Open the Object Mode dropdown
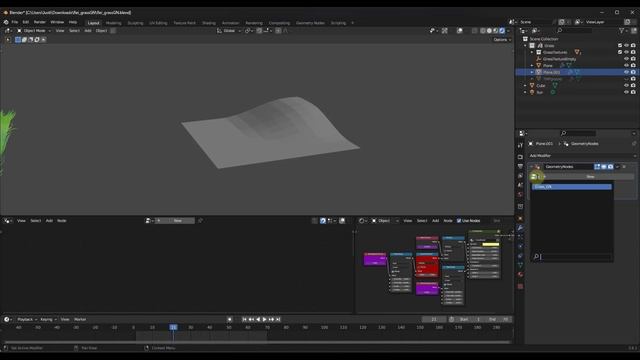The height and width of the screenshot is (360, 640). pos(34,31)
